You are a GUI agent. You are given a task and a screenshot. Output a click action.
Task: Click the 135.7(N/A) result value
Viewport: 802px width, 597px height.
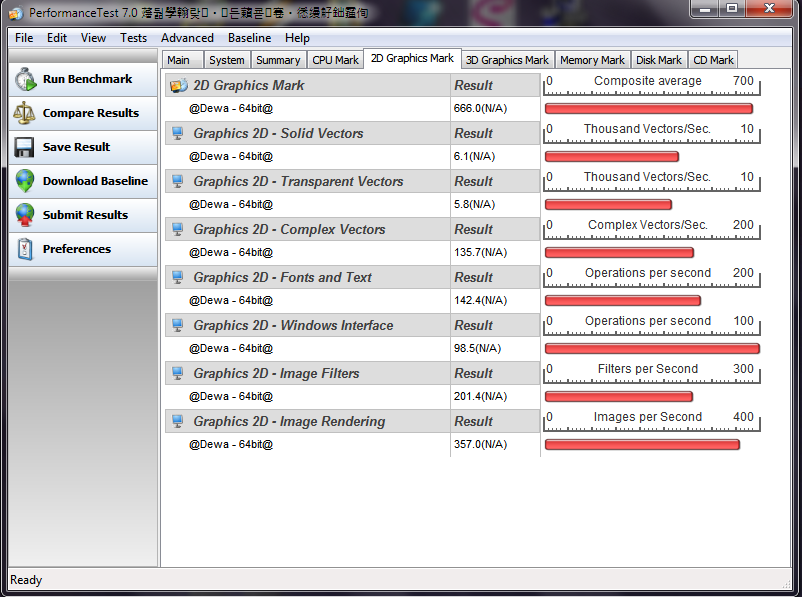[x=480, y=253]
